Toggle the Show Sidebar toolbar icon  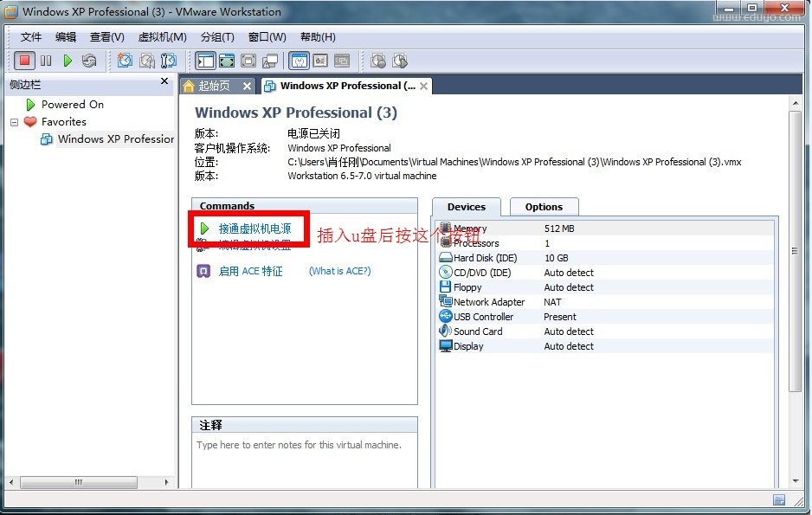coord(205,61)
